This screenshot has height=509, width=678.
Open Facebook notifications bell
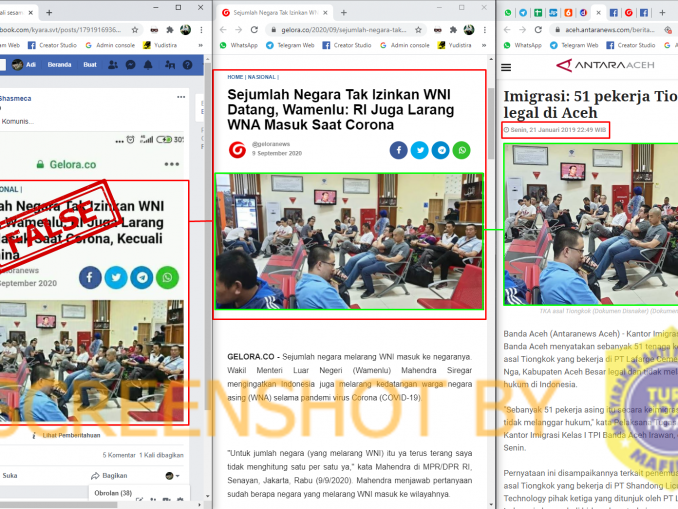click(x=148, y=65)
